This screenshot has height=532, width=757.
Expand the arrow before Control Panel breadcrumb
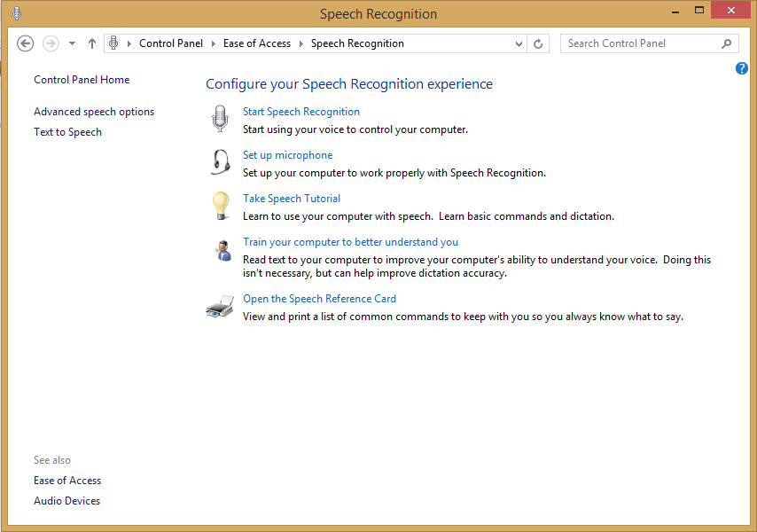[129, 44]
